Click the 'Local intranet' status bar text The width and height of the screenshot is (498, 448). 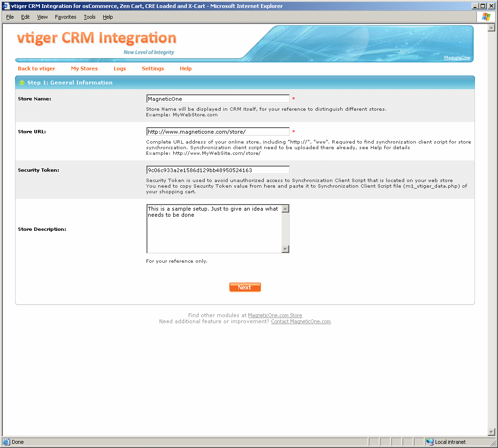[x=451, y=442]
